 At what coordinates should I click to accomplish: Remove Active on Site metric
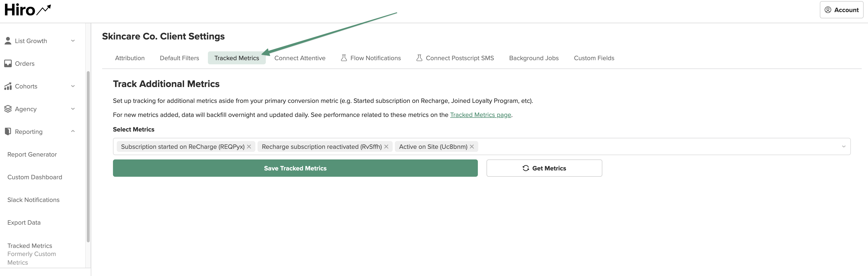[x=472, y=146]
